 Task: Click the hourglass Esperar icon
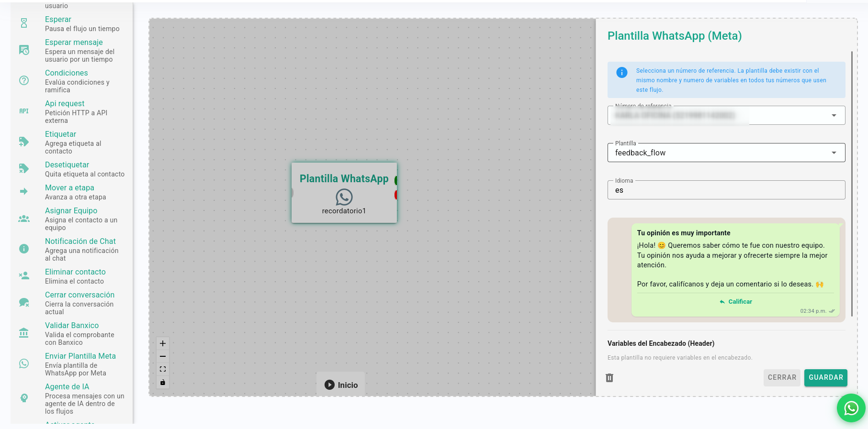pos(24,23)
